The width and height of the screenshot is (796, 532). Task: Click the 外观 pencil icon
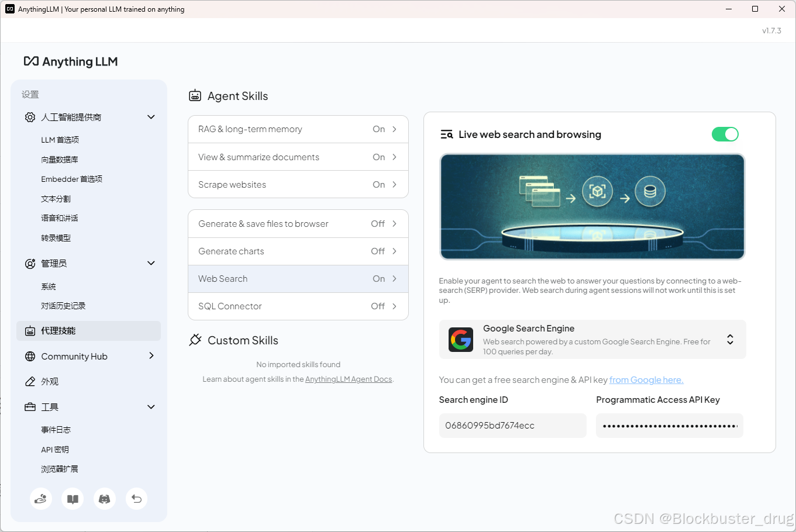(x=30, y=382)
